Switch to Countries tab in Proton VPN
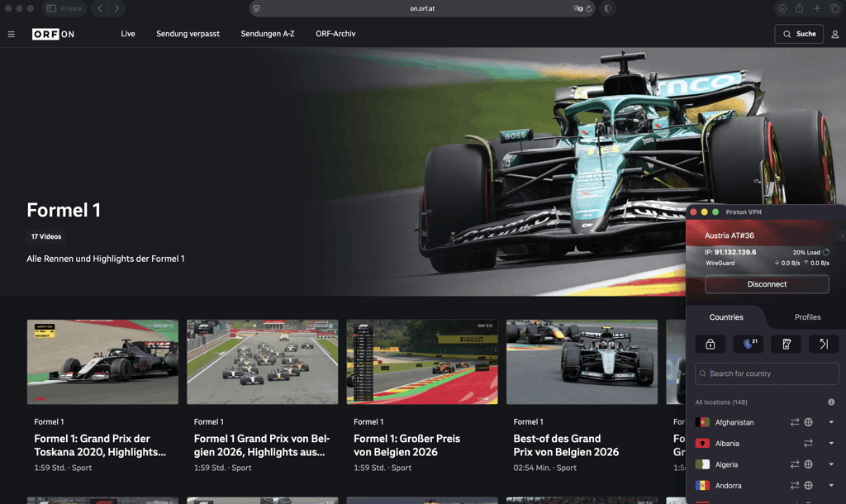 [x=725, y=317]
